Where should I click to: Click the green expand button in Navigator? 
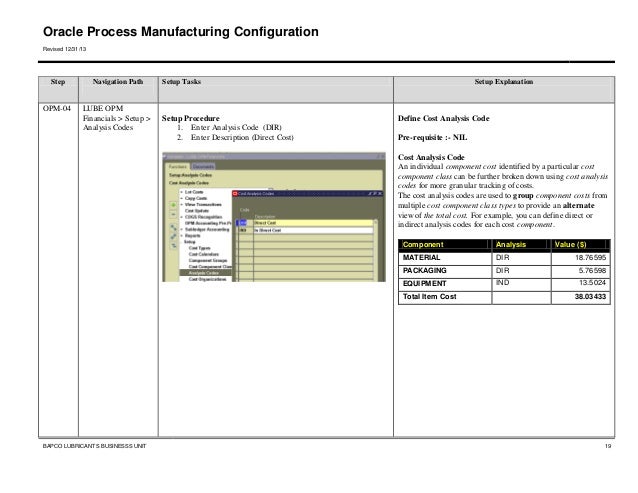coord(173,205)
